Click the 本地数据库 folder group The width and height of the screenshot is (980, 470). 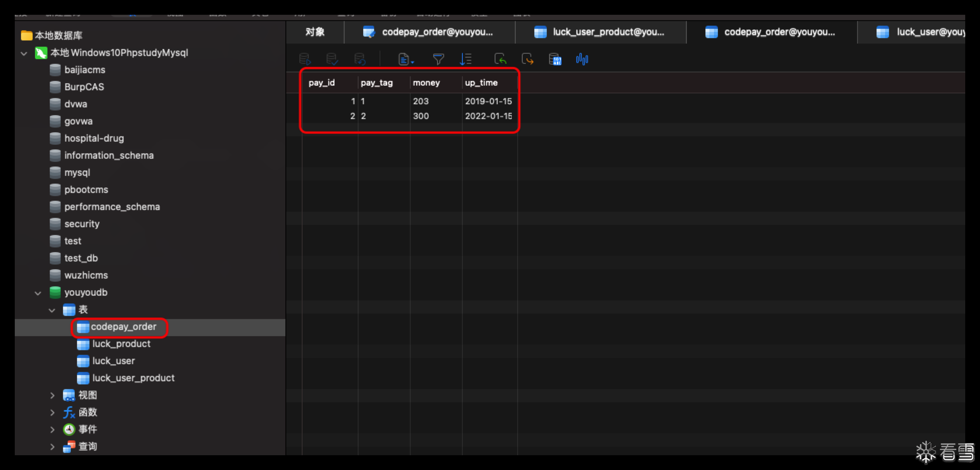(x=58, y=35)
